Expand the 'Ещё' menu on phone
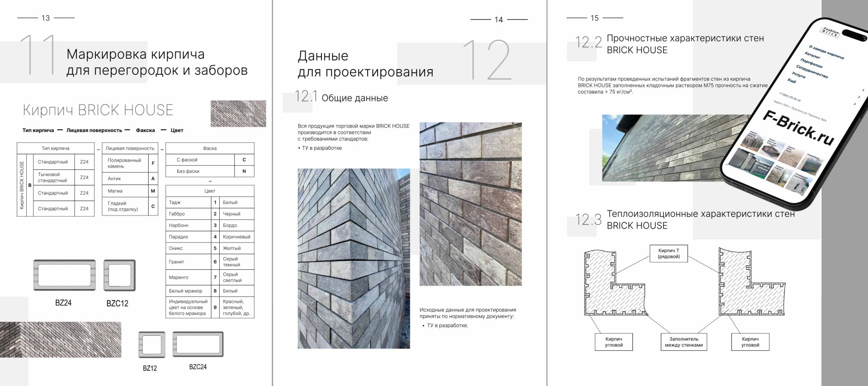Image resolution: width=868 pixels, height=386 pixels. pos(792,81)
